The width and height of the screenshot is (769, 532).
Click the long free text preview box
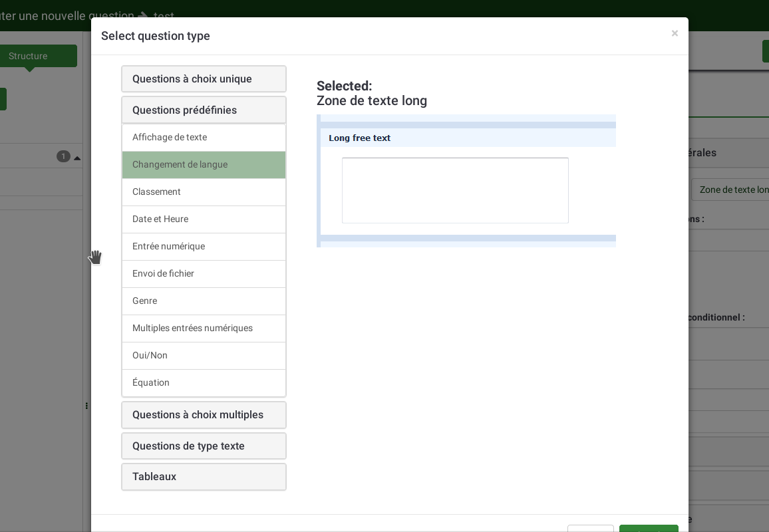click(455, 190)
